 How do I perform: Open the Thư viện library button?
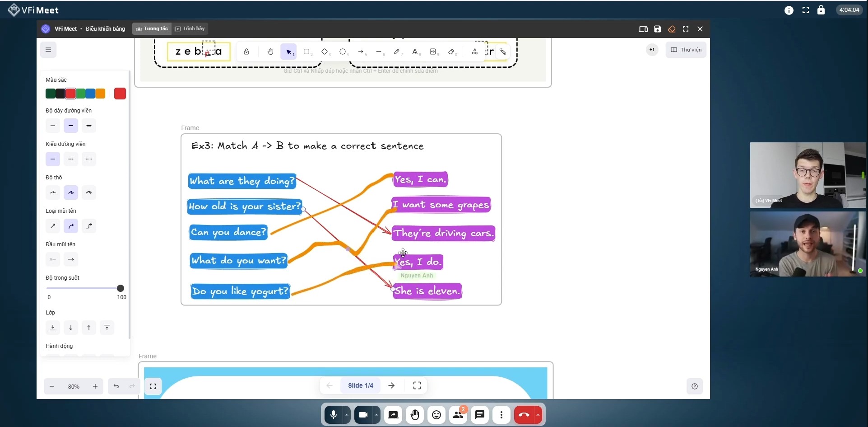[x=686, y=50]
